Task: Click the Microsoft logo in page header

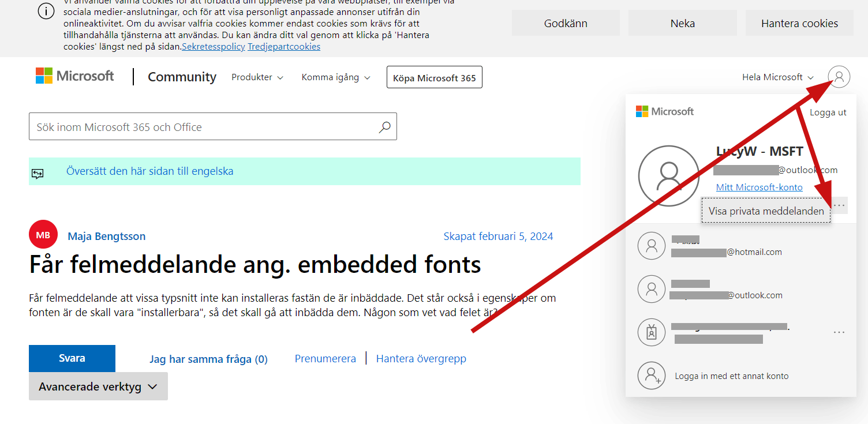Action: point(75,76)
